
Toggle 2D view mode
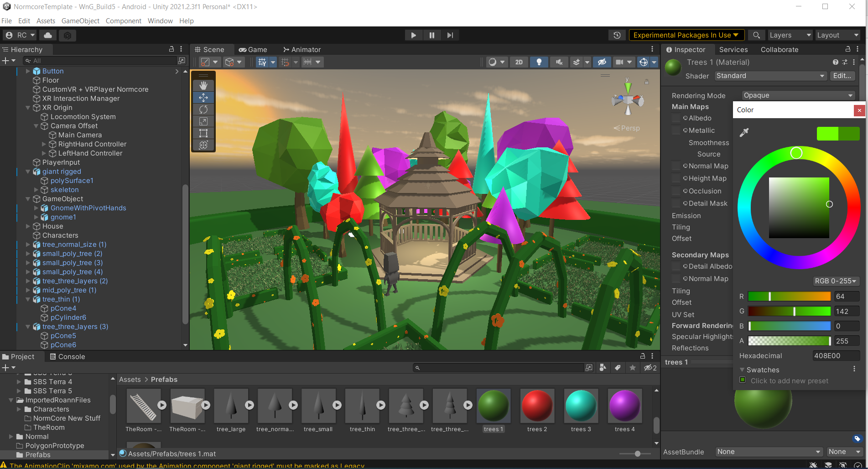pos(519,62)
